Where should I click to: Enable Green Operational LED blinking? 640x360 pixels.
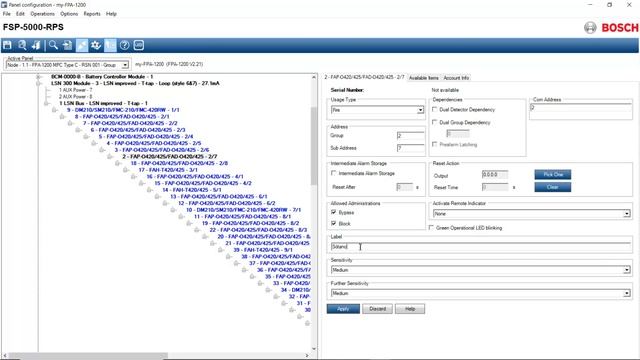click(x=431, y=228)
